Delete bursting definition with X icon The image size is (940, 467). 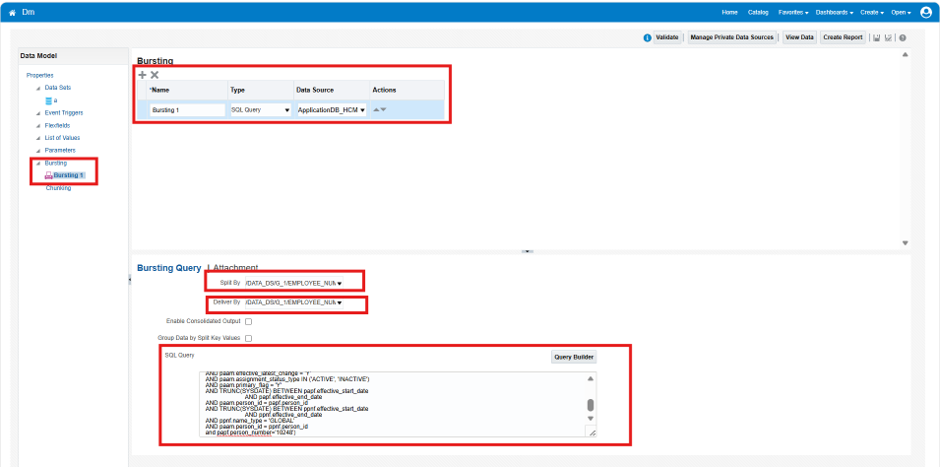155,75
